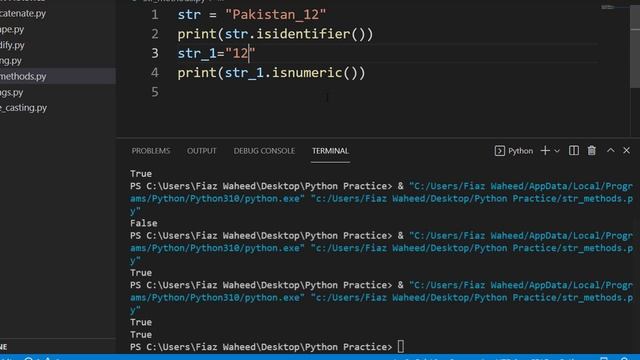Click the terminal input prompt at bottom
Screen dimensions: 640x360
click(x=400, y=347)
